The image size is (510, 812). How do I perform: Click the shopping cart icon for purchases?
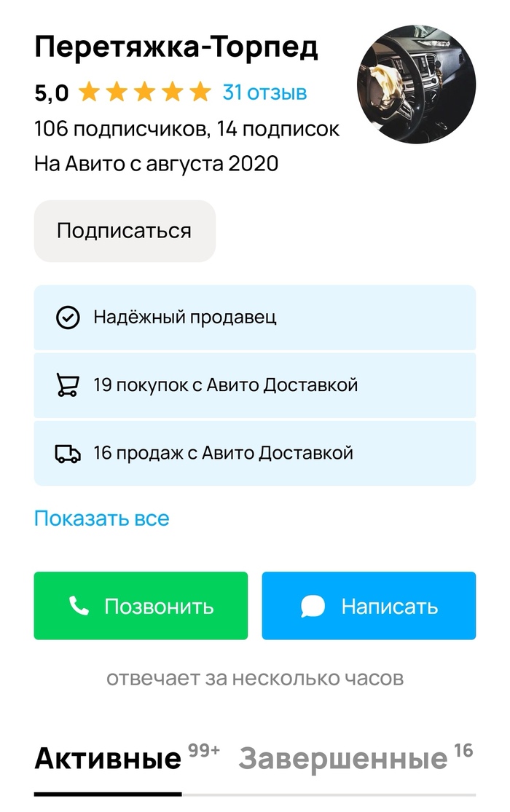[x=68, y=385]
